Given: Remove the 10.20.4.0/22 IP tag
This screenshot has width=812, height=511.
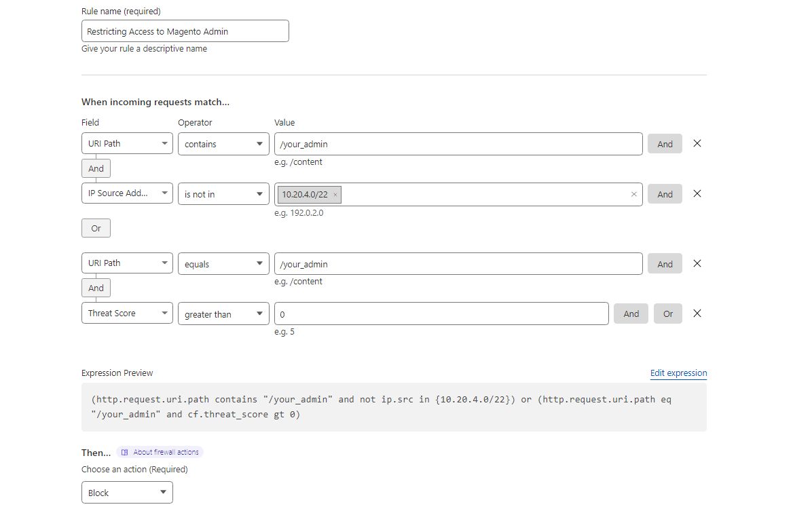Looking at the screenshot, I should coord(334,194).
